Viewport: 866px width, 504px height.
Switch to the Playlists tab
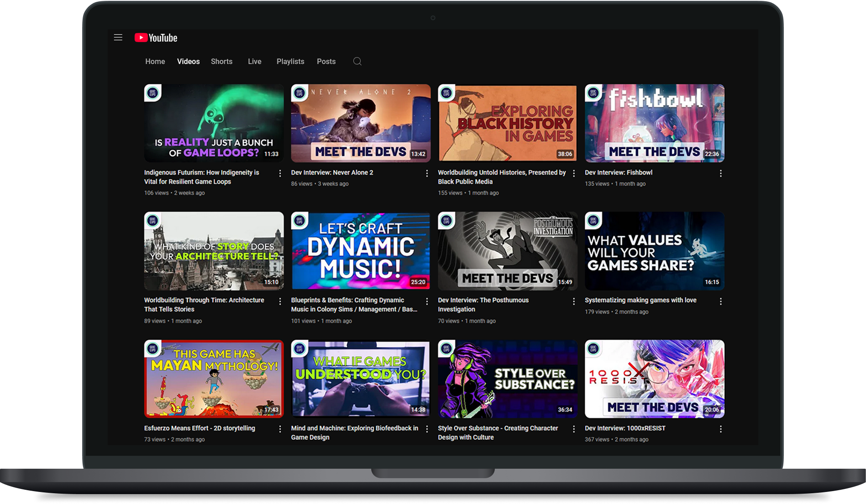point(290,62)
